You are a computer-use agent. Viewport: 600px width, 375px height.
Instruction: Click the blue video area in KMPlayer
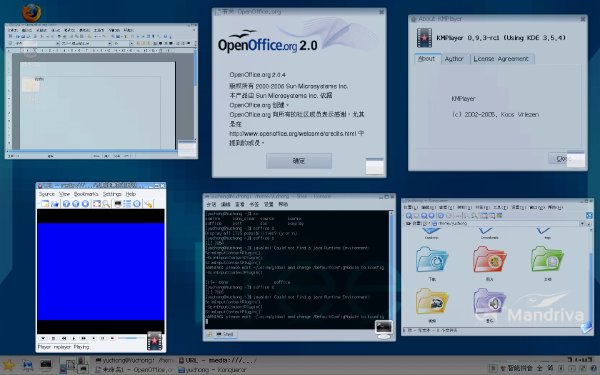[x=101, y=271]
